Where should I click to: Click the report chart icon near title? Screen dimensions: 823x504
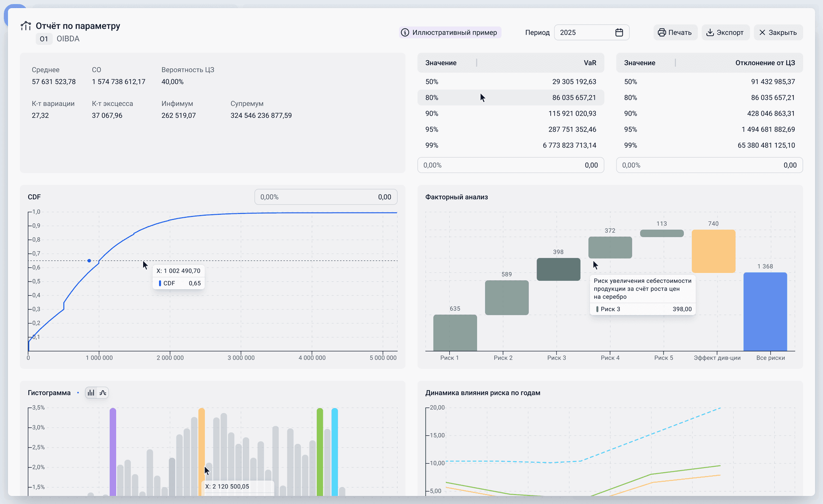[x=26, y=26]
